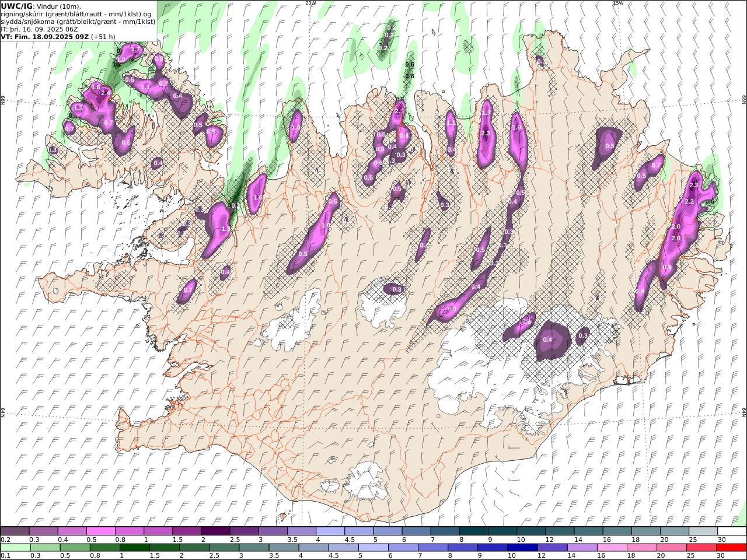Select the 'IT: þri. 16. 09. 2025 06Z' line

click(x=39, y=29)
